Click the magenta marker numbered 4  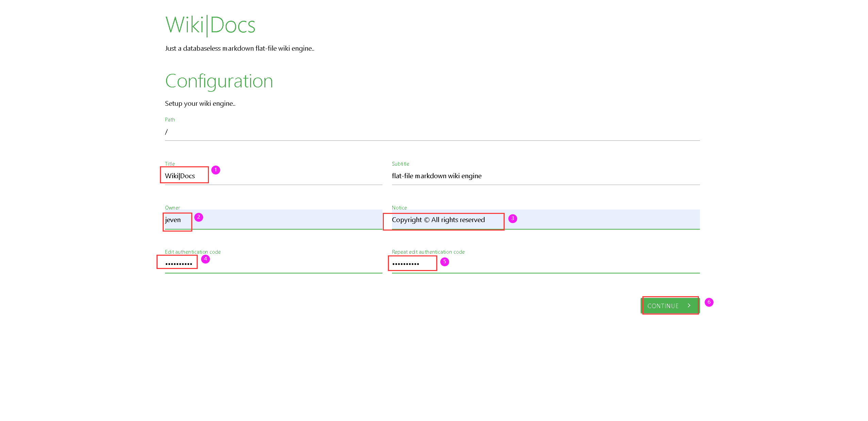click(206, 259)
